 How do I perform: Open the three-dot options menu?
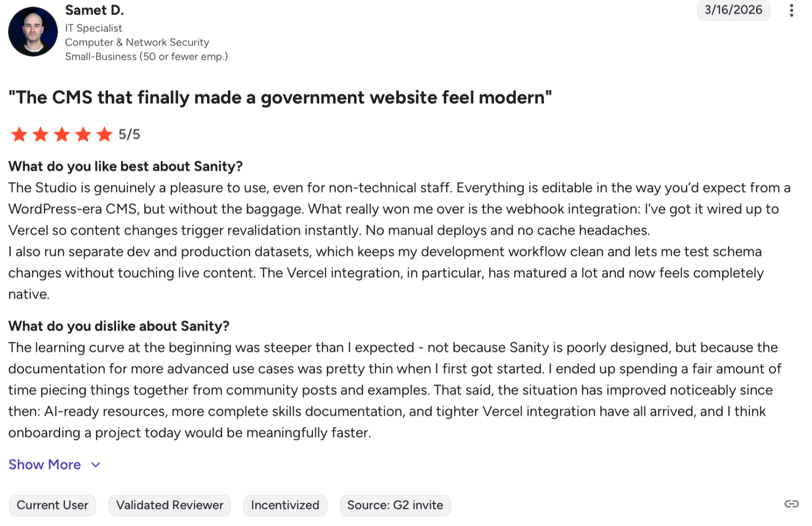tap(791, 10)
